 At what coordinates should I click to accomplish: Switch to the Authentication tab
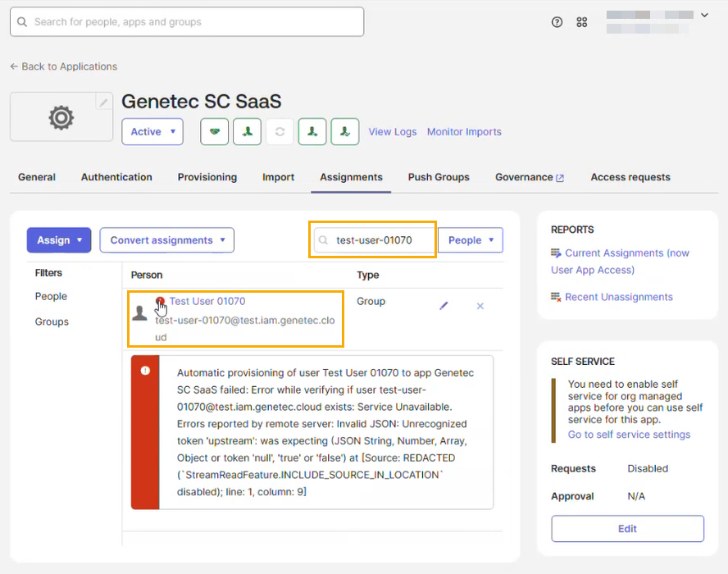116,177
